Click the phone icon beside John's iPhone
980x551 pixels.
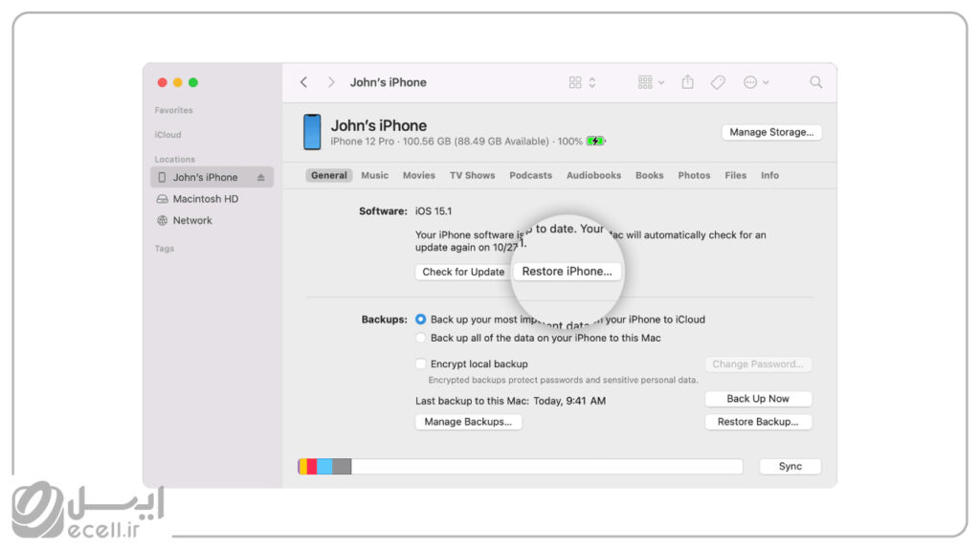pos(163,177)
